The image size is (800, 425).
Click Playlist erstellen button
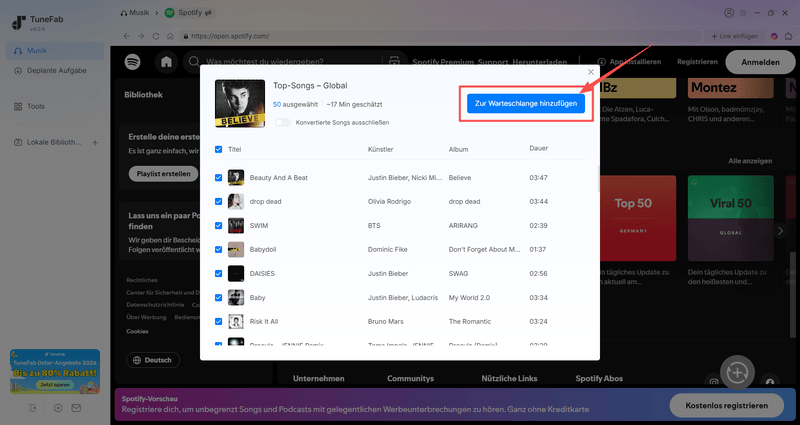tap(163, 173)
